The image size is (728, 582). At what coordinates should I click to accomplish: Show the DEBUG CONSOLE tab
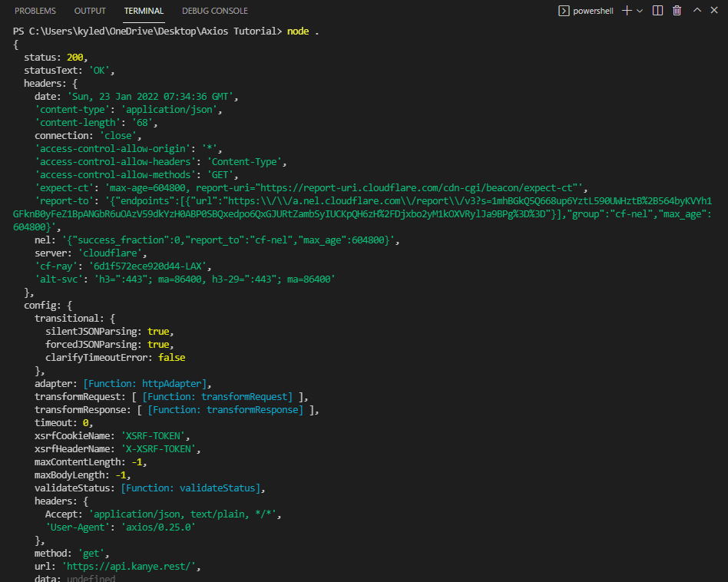(x=215, y=11)
